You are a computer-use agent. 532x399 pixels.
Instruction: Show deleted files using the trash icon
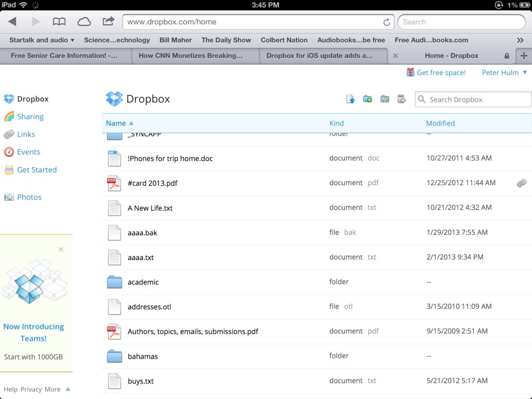point(402,99)
